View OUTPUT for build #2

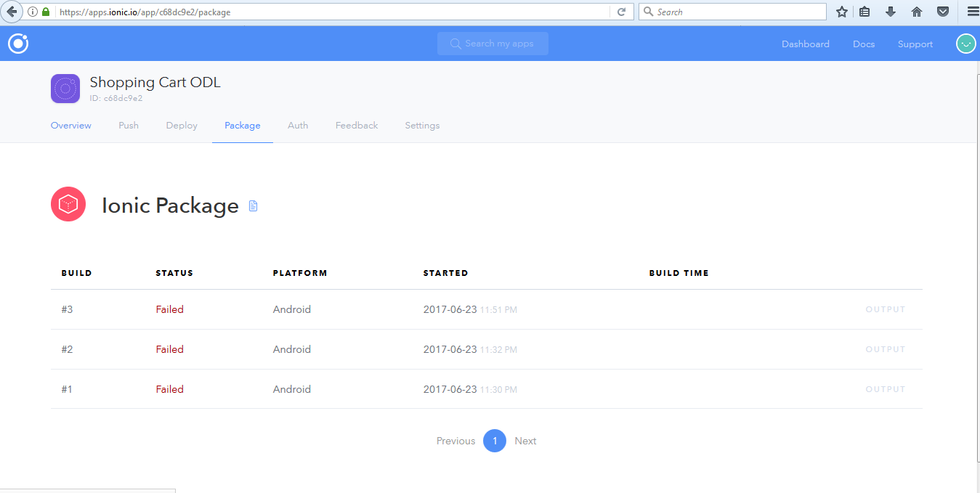886,349
